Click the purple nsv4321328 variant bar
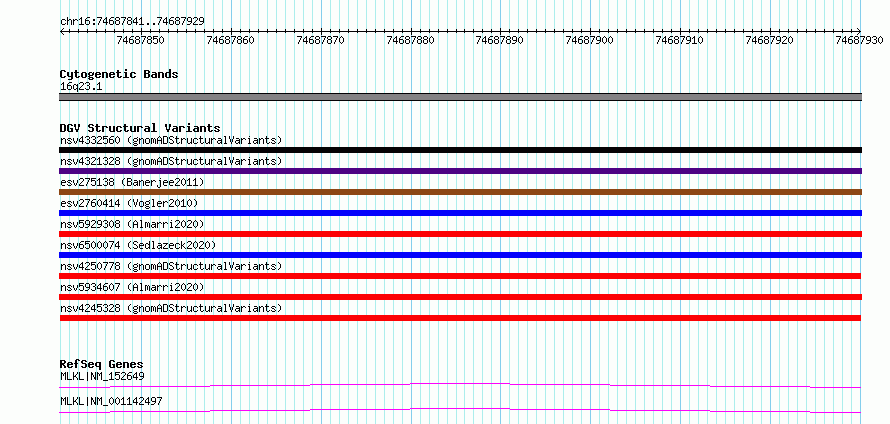 tap(460, 171)
